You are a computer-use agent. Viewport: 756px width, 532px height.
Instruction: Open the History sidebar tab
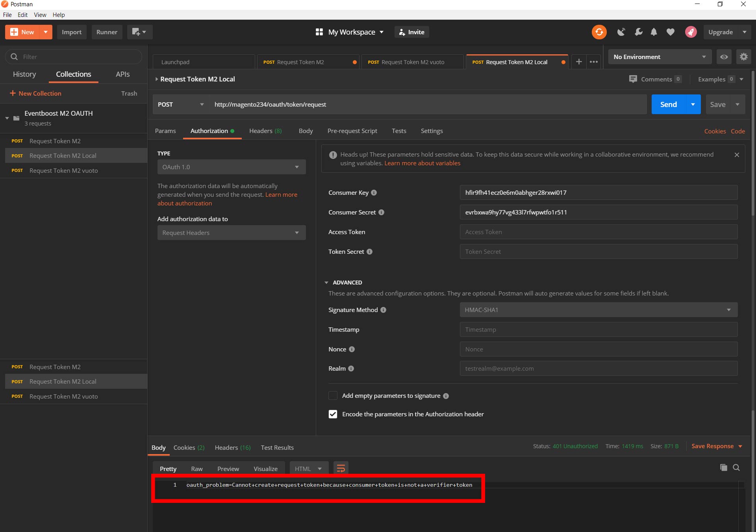click(24, 74)
